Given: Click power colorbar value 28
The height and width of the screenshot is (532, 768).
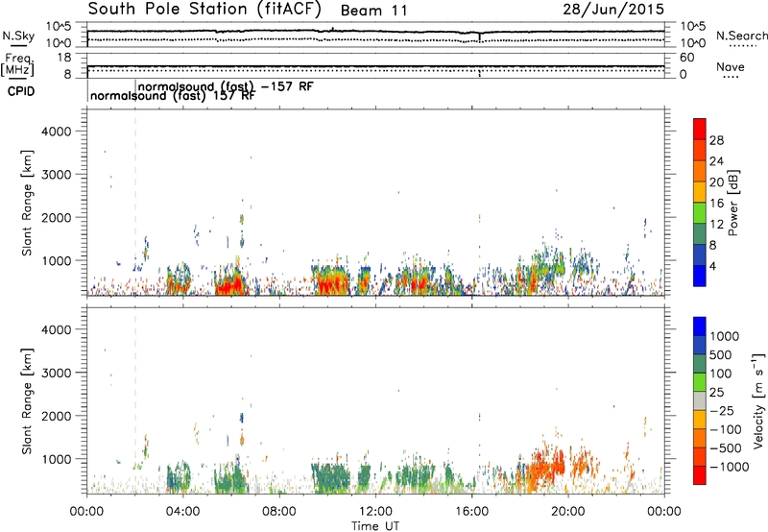Looking at the screenshot, I should (x=716, y=140).
